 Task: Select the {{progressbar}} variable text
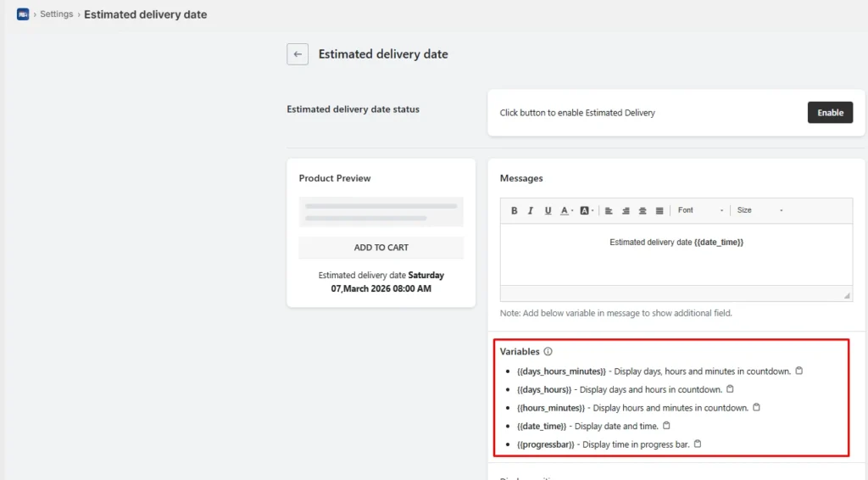click(546, 444)
